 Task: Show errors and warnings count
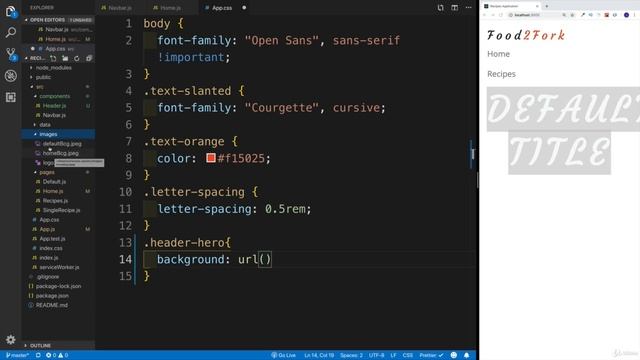click(57, 355)
